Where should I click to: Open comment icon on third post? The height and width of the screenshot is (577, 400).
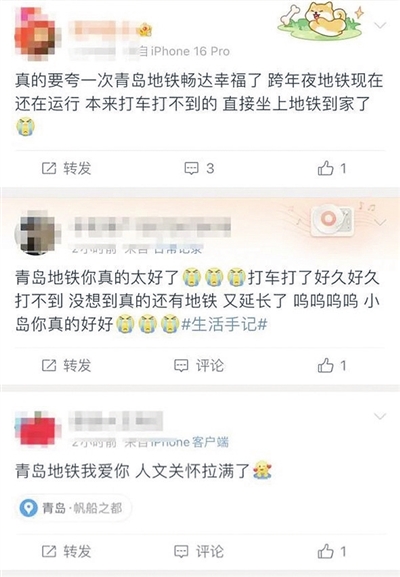coord(181,551)
